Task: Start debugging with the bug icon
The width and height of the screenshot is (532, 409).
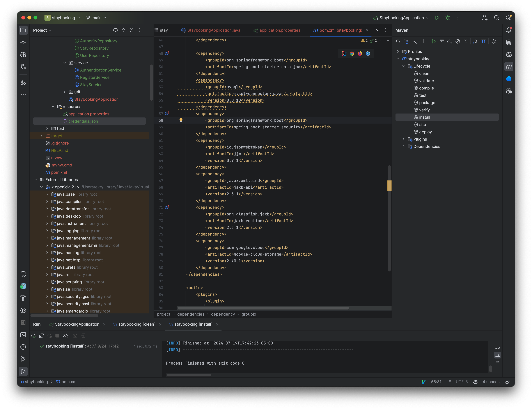Action: [448, 17]
